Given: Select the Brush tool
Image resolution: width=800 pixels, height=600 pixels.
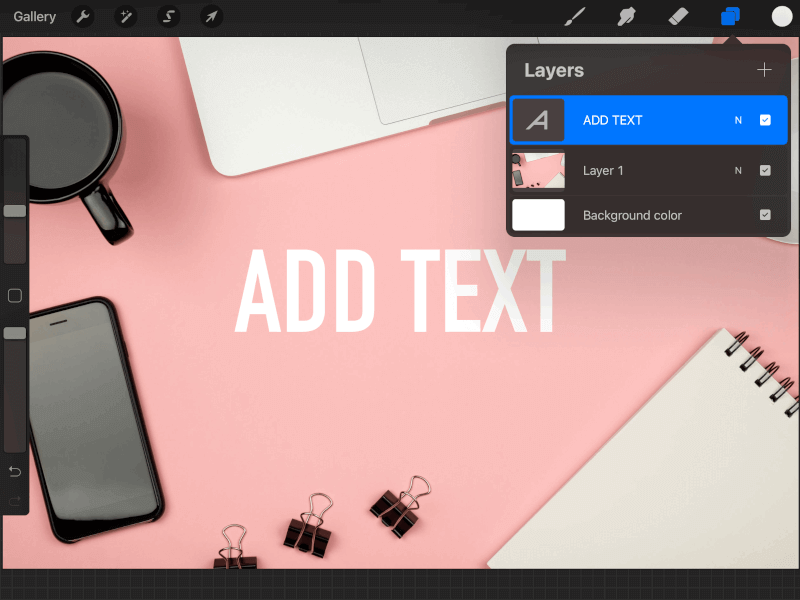Looking at the screenshot, I should coord(575,17).
